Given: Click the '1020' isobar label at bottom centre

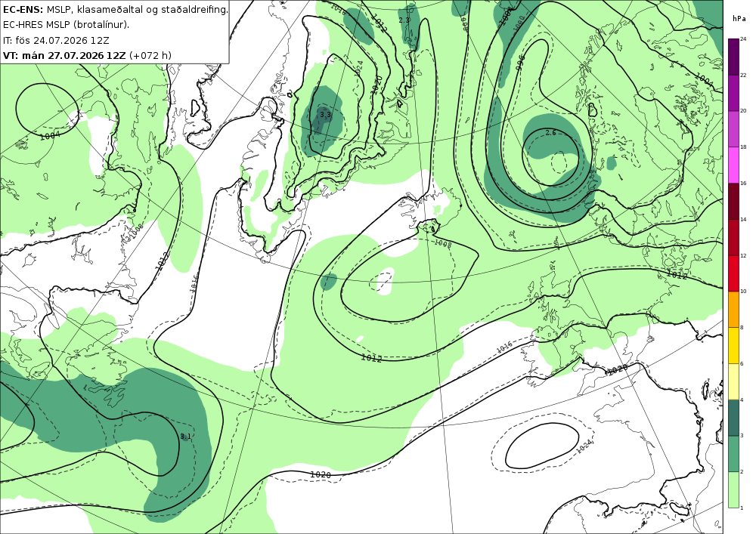Looking at the screenshot, I should [x=320, y=475].
